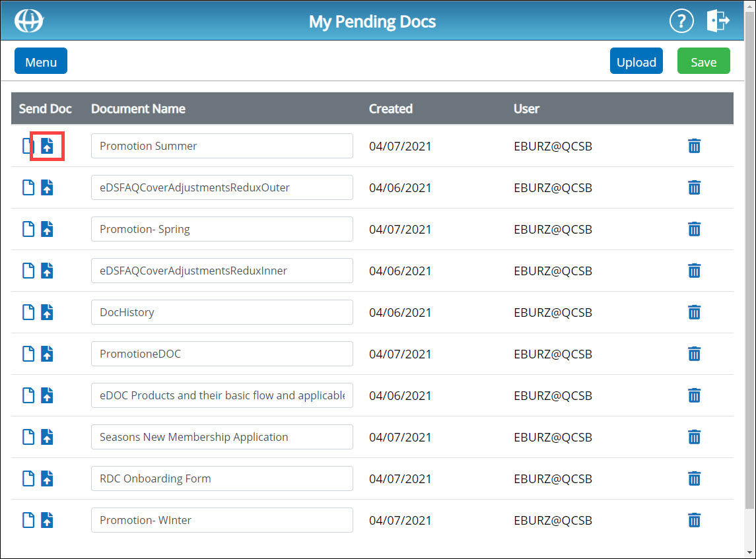Open the Menu
756x559 pixels.
coord(40,61)
